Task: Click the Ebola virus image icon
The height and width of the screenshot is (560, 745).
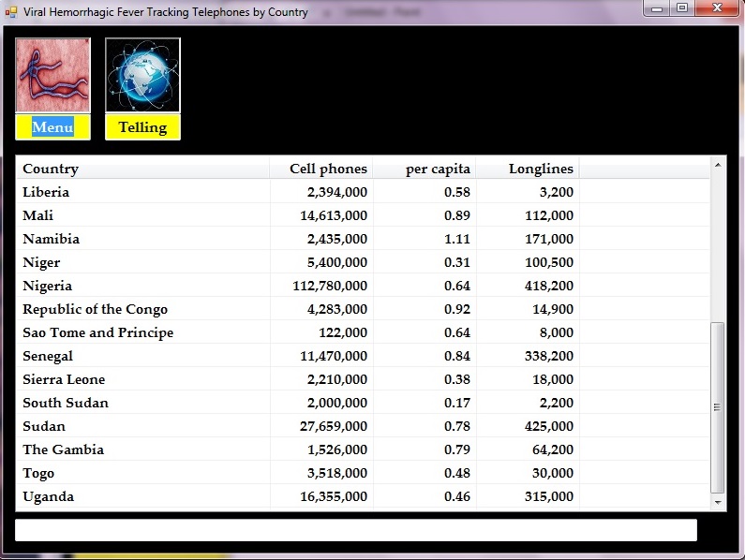Action: pyautogui.click(x=52, y=75)
